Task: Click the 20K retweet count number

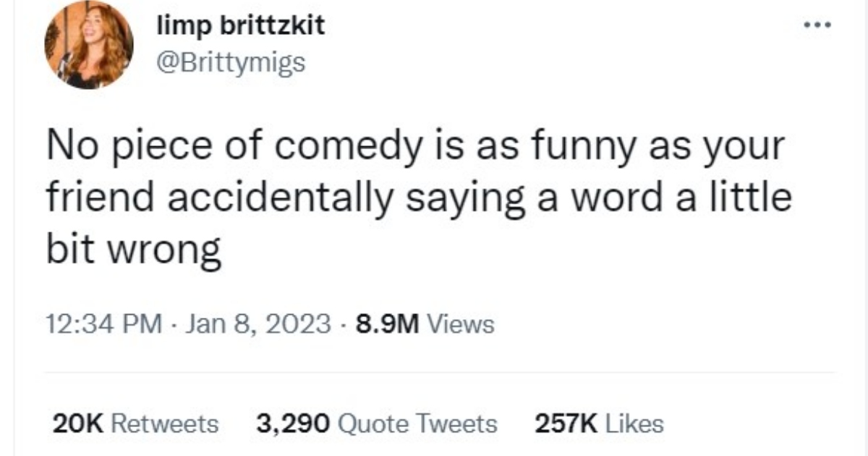Action: 80,423
